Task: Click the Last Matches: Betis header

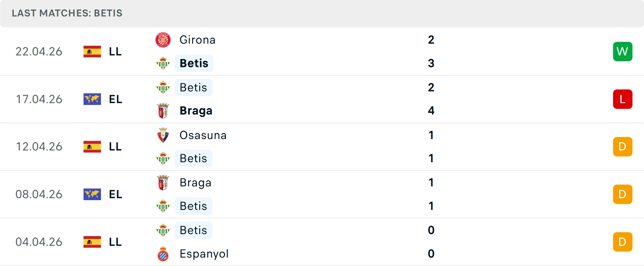Action: tap(67, 13)
